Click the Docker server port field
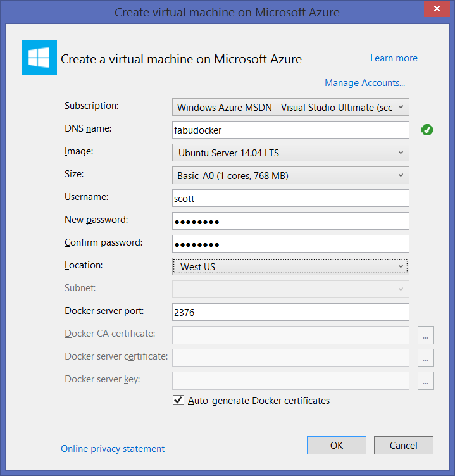455x476 pixels. pos(290,312)
